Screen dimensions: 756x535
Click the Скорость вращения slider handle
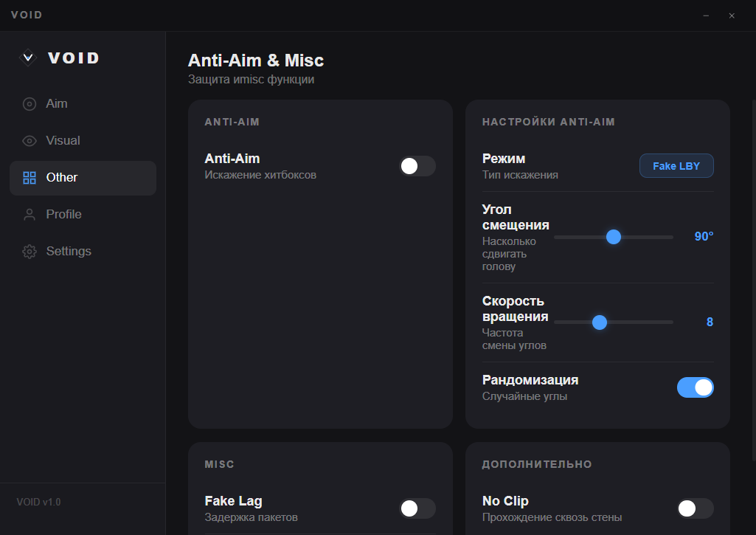(x=600, y=322)
